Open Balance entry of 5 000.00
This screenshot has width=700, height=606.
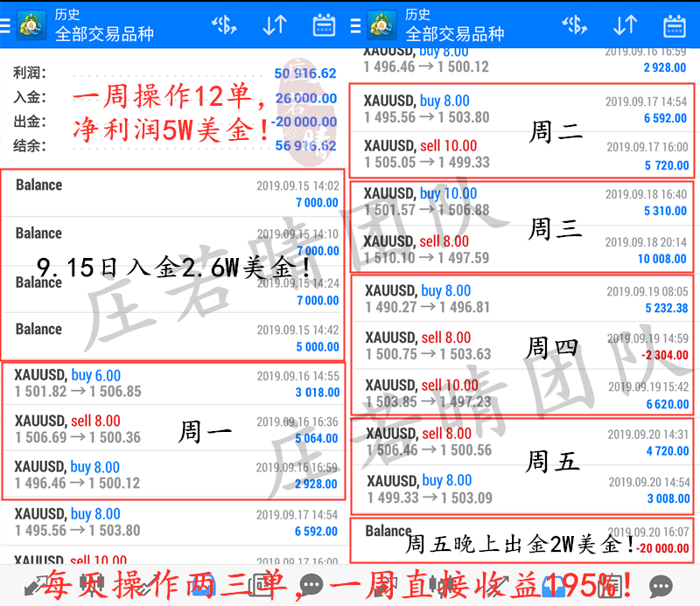(173, 337)
